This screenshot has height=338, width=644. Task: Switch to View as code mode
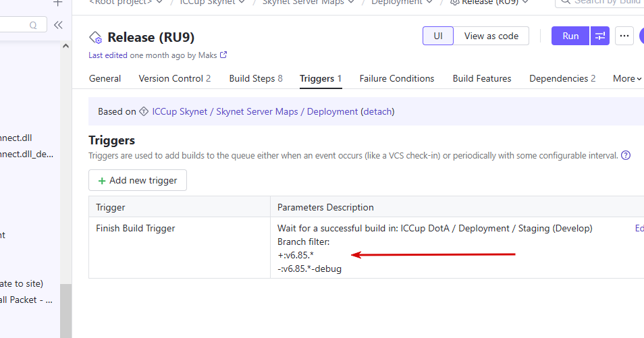[491, 36]
